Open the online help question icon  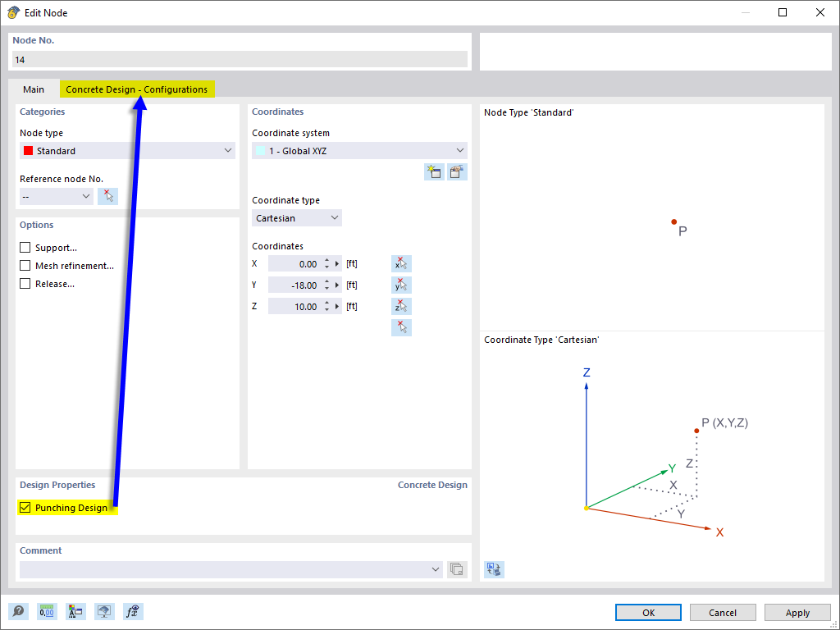pos(17,611)
